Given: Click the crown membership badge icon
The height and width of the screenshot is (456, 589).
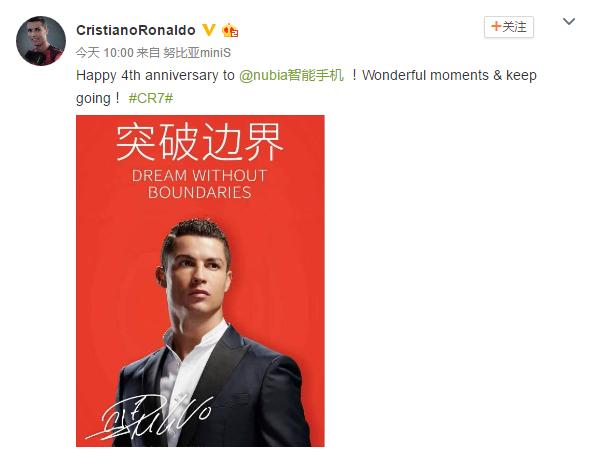Looking at the screenshot, I should pyautogui.click(x=230, y=30).
